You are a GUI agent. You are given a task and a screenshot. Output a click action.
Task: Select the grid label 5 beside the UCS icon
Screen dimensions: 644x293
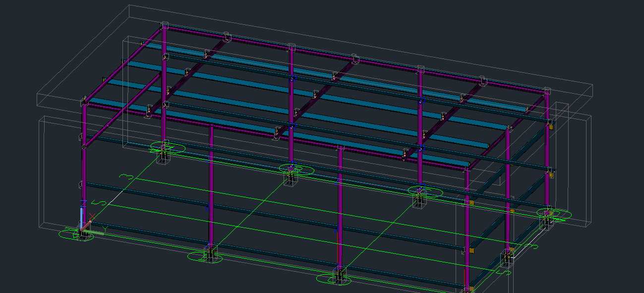[x=99, y=202]
